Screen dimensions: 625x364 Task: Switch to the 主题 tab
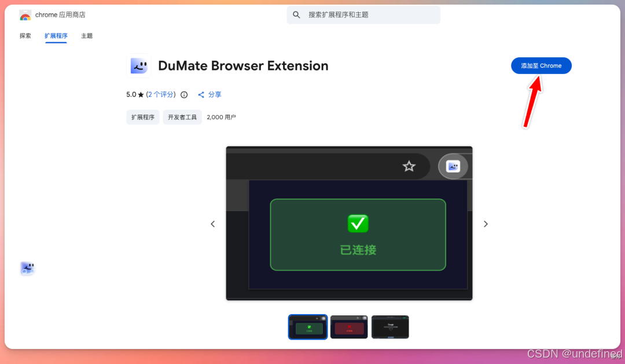pyautogui.click(x=87, y=36)
